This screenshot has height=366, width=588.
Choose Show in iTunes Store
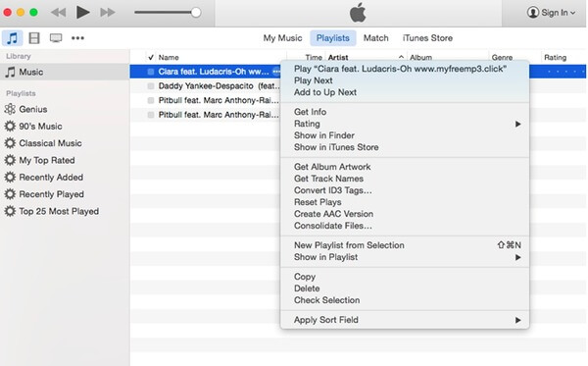pos(336,147)
